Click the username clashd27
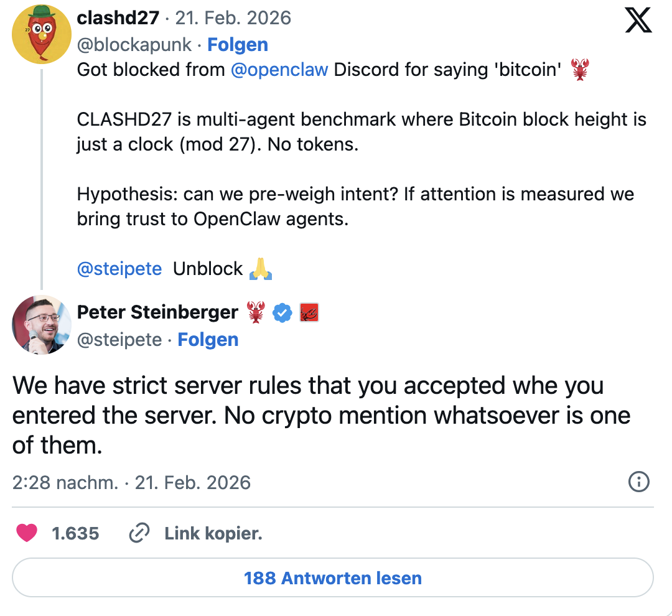The height and width of the screenshot is (616, 672). point(118,17)
